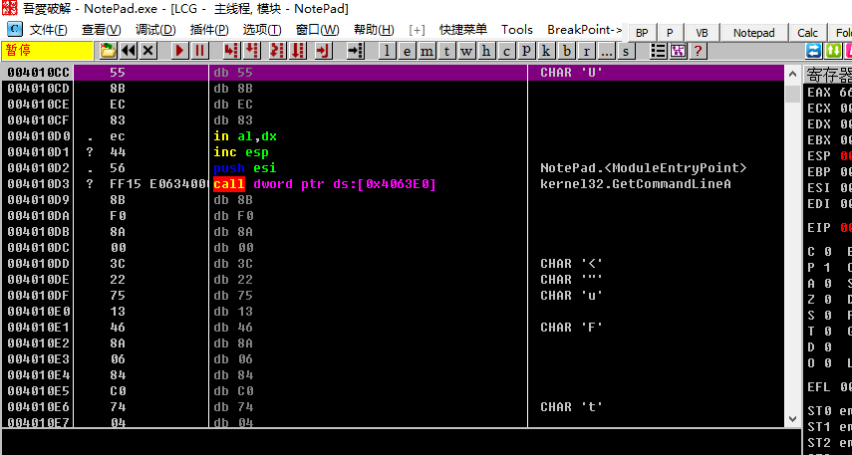This screenshot has width=852, height=455.
Task: Close the debugged program with X icon
Action: (x=148, y=50)
